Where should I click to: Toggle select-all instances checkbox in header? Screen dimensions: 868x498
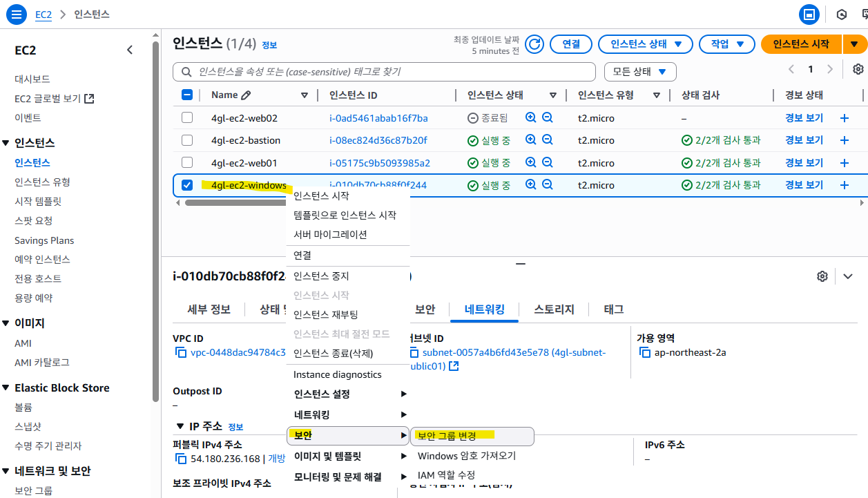tap(187, 95)
